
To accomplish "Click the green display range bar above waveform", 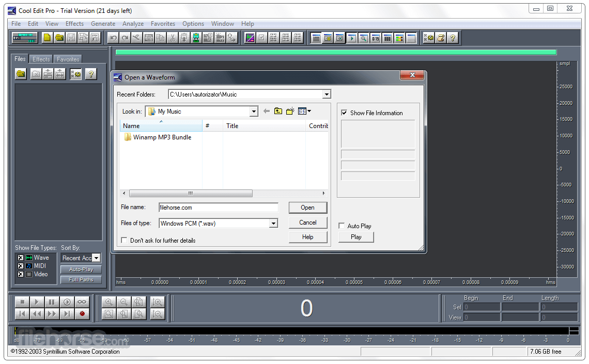I will [x=336, y=52].
